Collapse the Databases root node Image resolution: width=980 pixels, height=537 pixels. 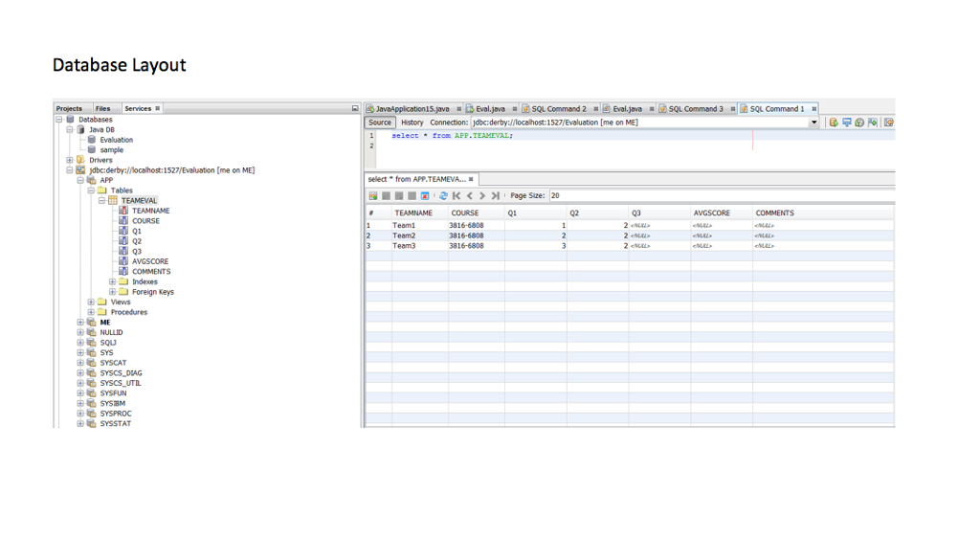click(x=58, y=120)
